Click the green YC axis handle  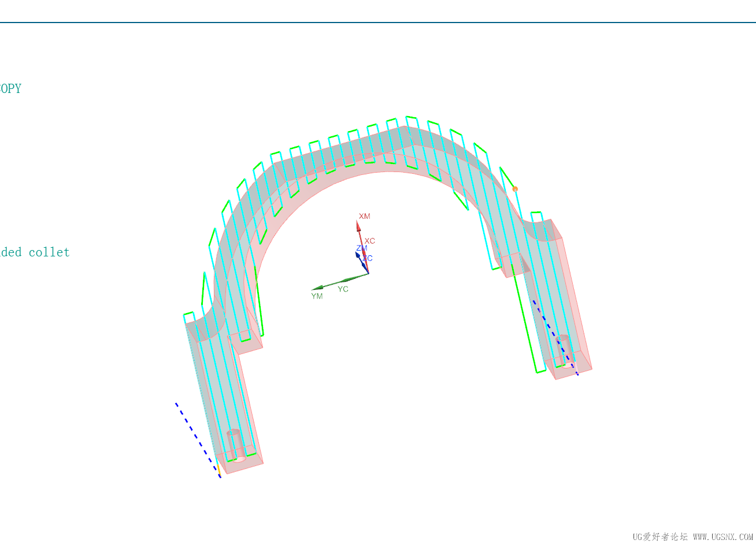pos(346,280)
